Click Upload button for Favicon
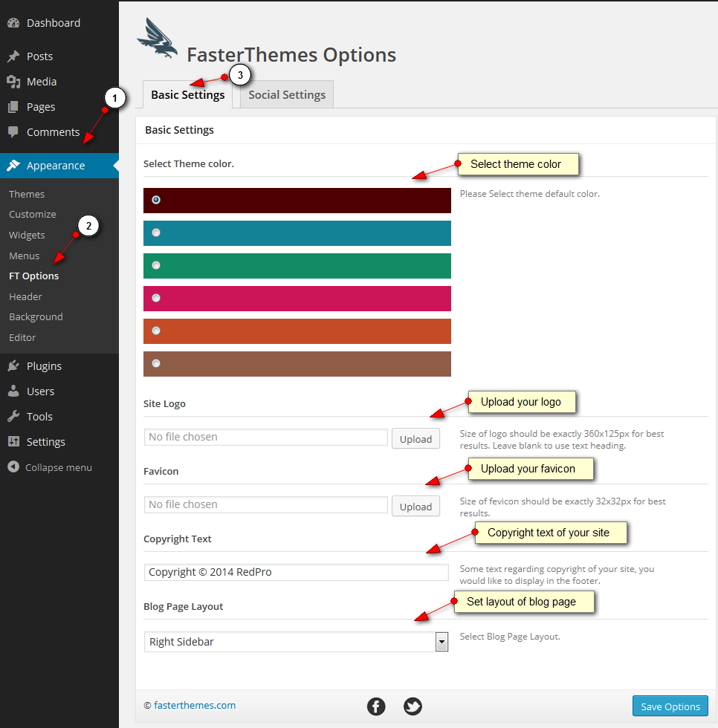The height and width of the screenshot is (728, 718). point(415,507)
